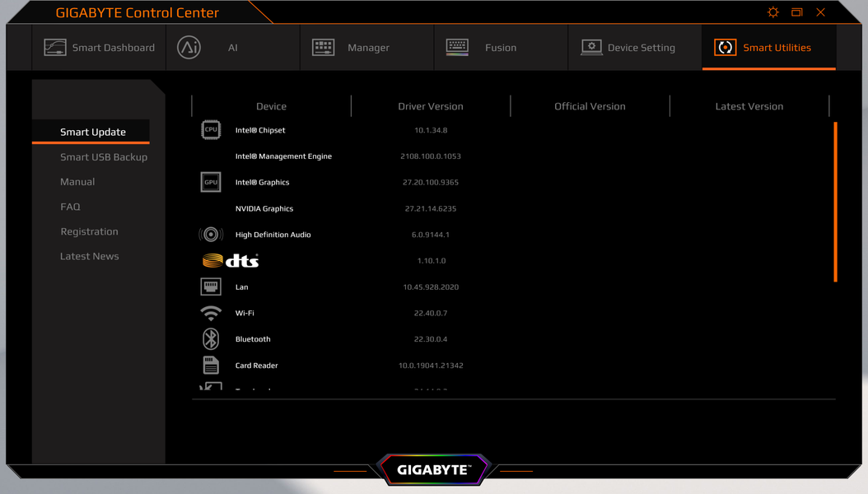Click the Smart Utilities refresh icon
The height and width of the screenshot is (494, 868).
[726, 48]
